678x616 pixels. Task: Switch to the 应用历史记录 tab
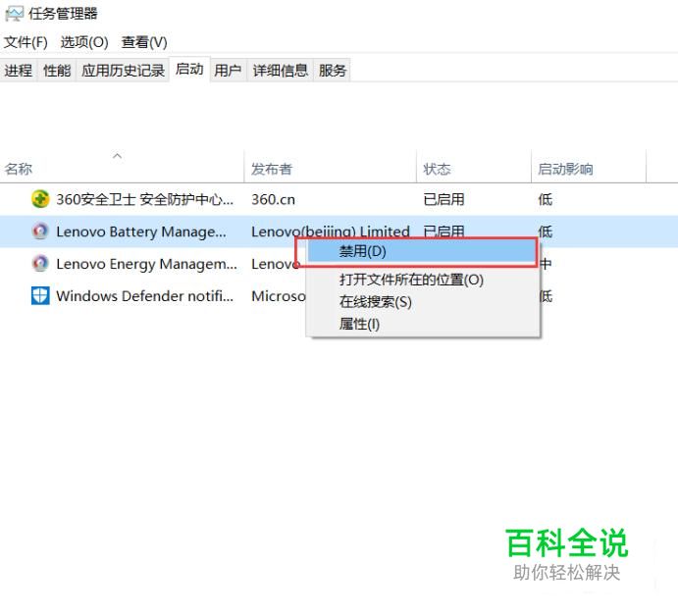point(123,70)
